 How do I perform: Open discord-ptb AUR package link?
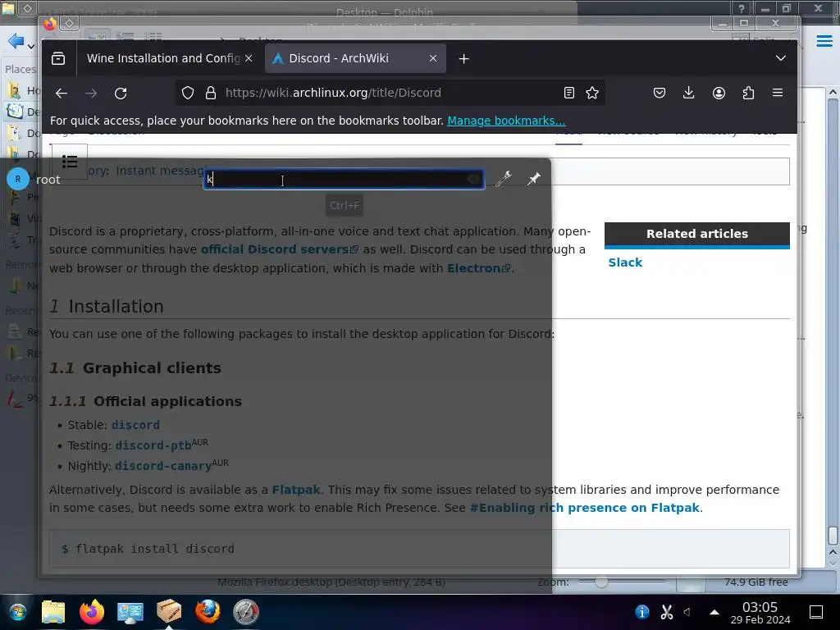(153, 445)
